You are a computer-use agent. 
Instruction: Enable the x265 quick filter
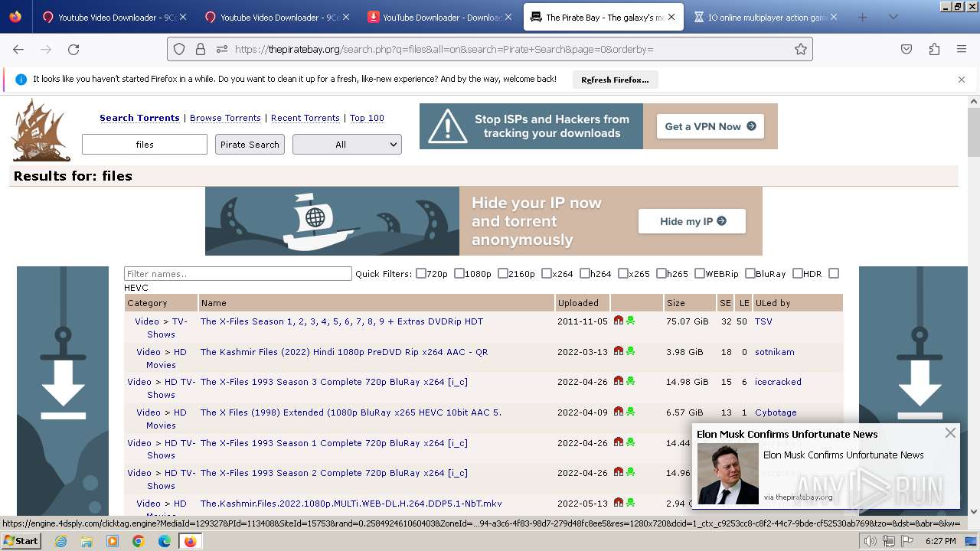(623, 273)
